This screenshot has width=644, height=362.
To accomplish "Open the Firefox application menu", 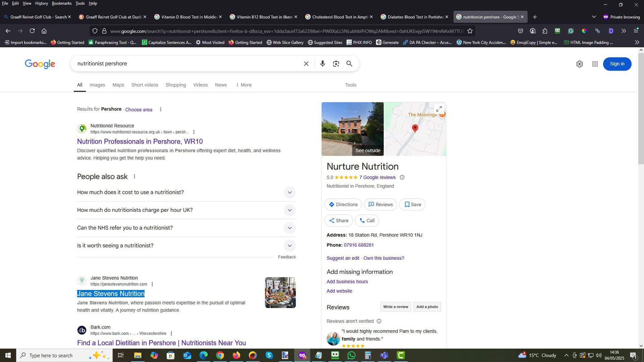I will pyautogui.click(x=636, y=31).
